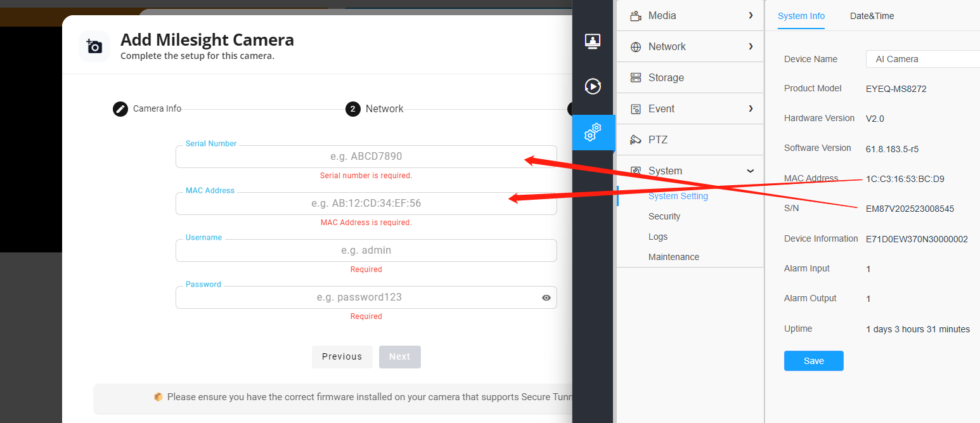Select the hardware version value V2.0
Image resolution: width=980 pixels, height=423 pixels.
click(x=875, y=119)
